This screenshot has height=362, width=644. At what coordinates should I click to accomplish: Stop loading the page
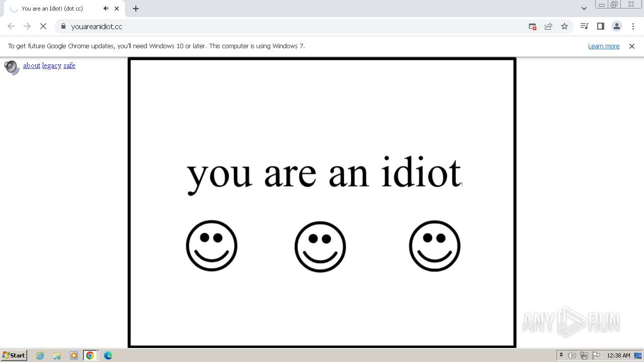[x=43, y=26]
